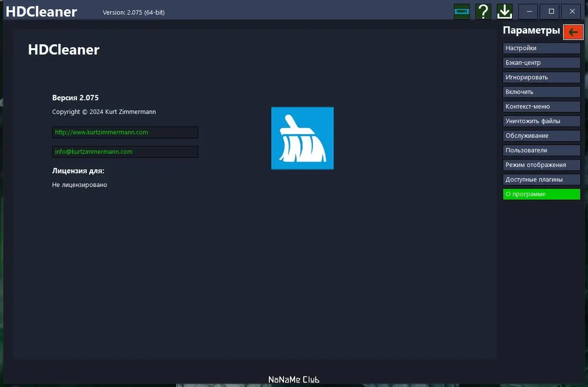Image resolution: width=588 pixels, height=387 pixels.
Task: Click the Лицензия для: label
Action: tap(78, 171)
